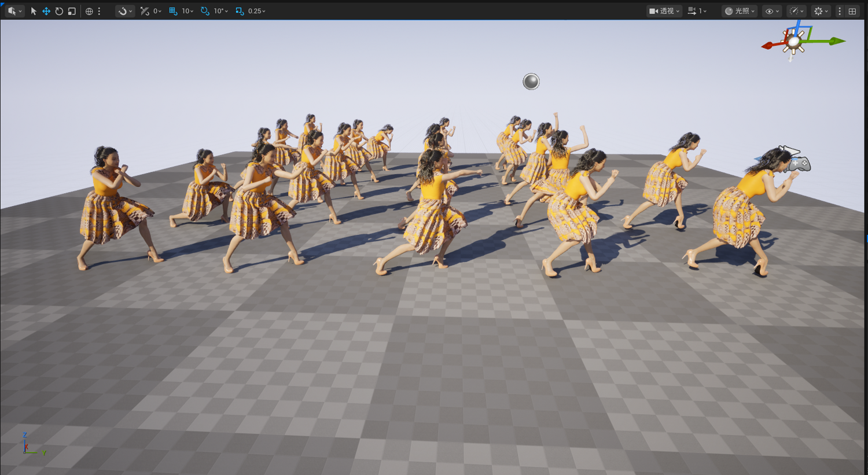This screenshot has width=868, height=475.
Task: Toggle grid location snapping icon
Action: pos(173,11)
